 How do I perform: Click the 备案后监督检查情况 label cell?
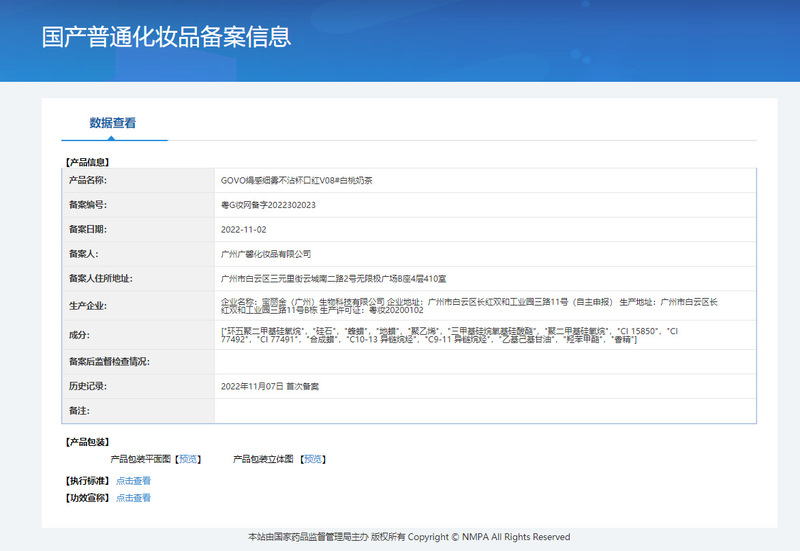[138, 362]
